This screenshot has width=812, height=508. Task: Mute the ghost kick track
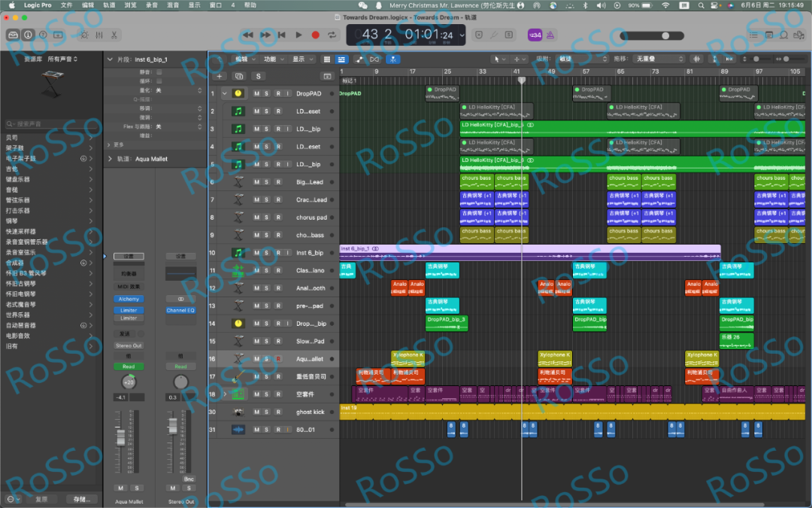coord(256,412)
